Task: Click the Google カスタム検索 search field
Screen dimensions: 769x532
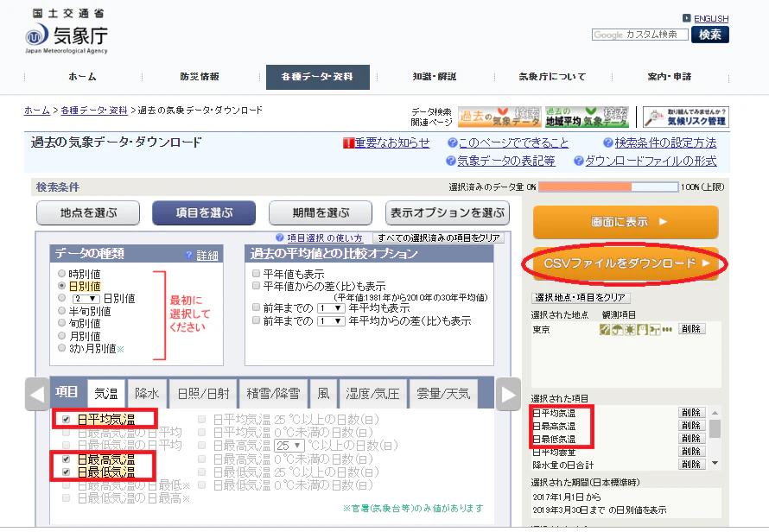Action: tap(640, 35)
